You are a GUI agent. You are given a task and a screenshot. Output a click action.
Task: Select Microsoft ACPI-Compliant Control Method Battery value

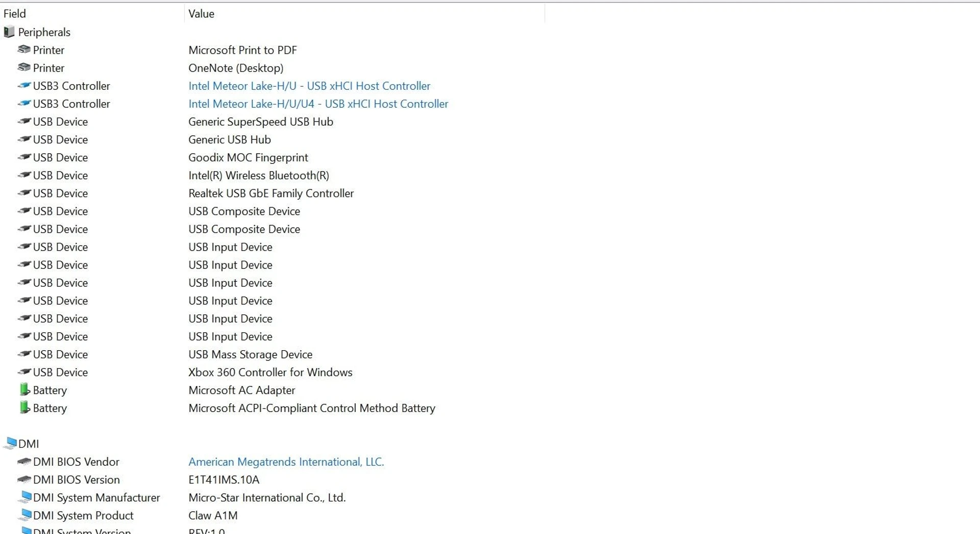312,408
